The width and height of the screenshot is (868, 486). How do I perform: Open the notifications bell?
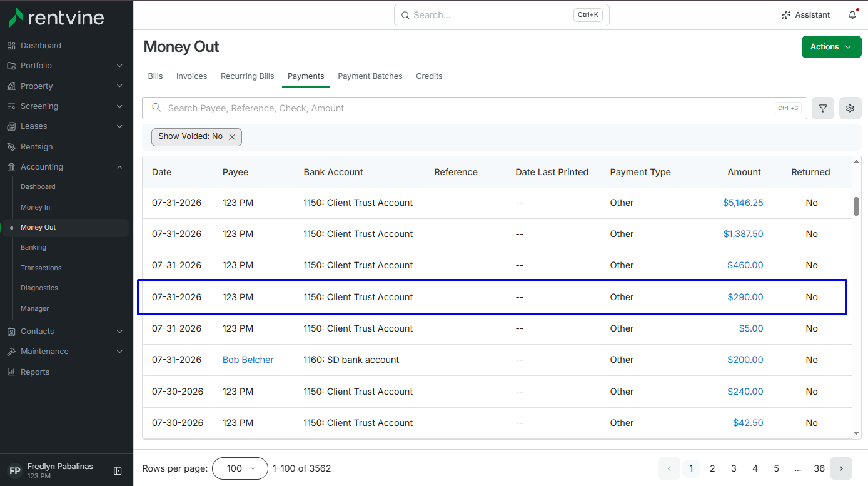[x=852, y=15]
